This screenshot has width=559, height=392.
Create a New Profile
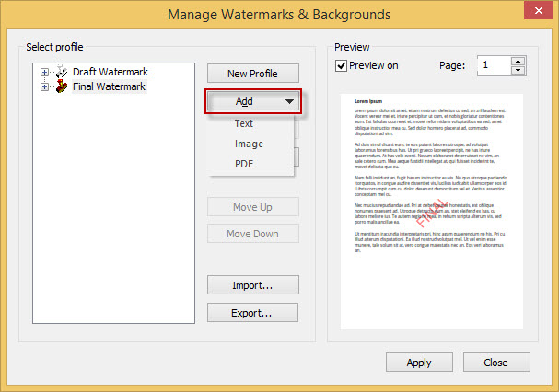252,74
